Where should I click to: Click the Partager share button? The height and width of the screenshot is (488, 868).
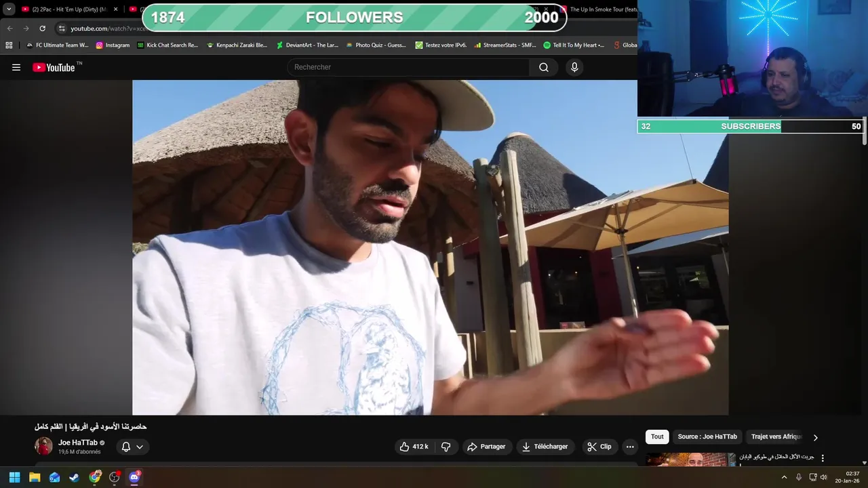[x=486, y=447]
